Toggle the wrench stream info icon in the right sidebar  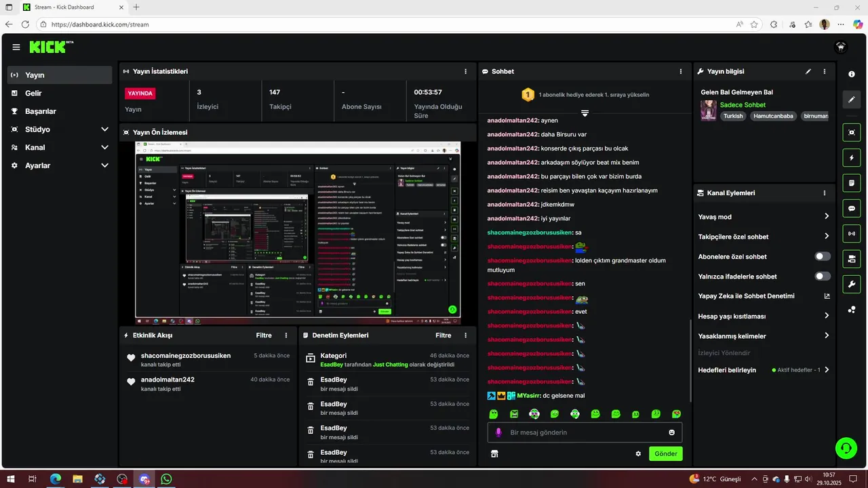click(x=852, y=284)
